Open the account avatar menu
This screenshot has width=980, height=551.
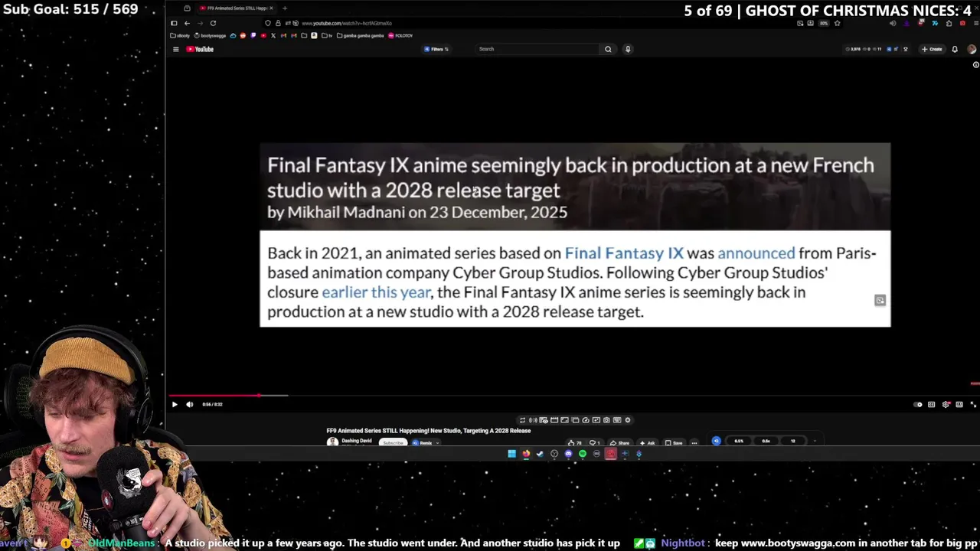click(972, 49)
